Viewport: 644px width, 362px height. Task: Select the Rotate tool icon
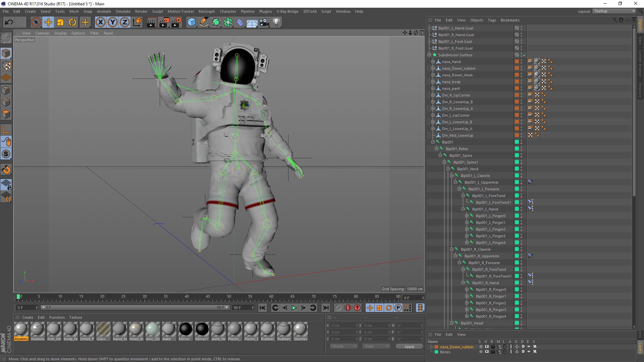[x=72, y=22]
